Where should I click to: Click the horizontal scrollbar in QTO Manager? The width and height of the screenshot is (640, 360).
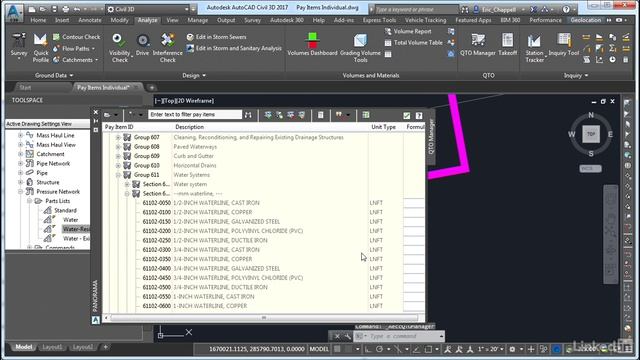point(264,318)
